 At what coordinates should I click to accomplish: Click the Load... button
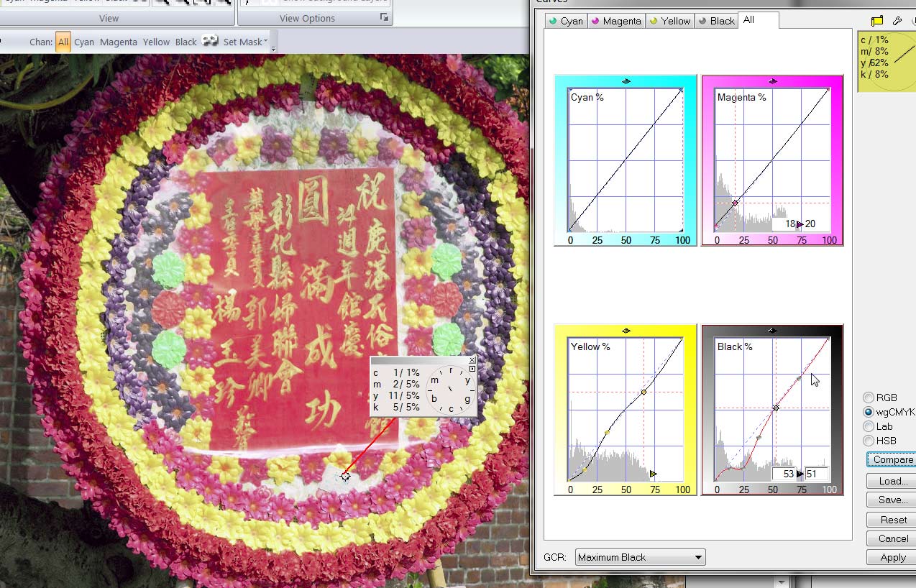coord(892,481)
